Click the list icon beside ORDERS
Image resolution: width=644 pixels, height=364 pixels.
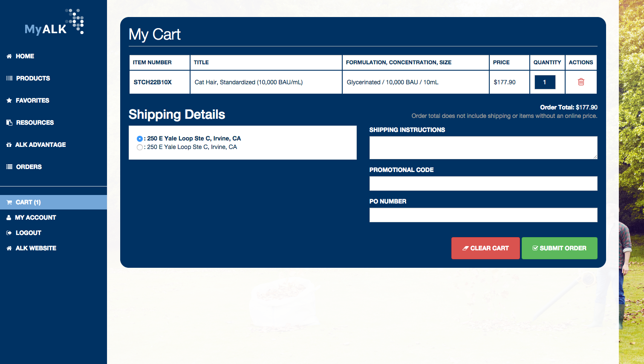[9, 167]
